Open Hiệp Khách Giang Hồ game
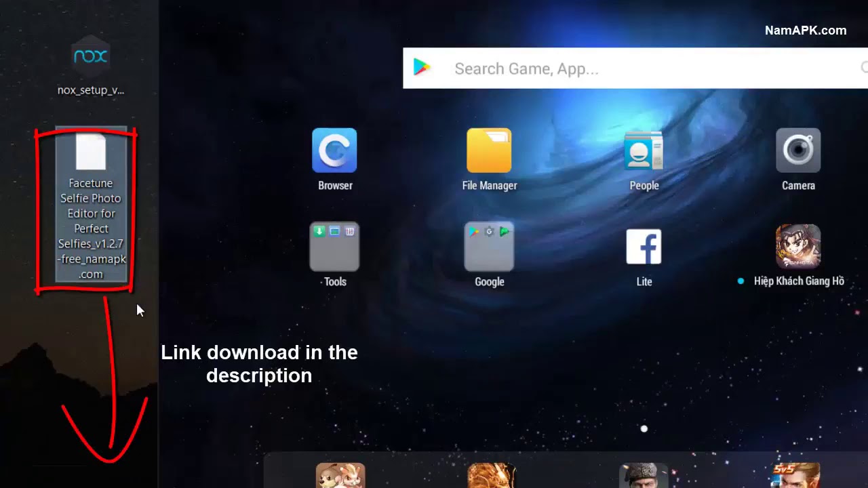The image size is (868, 488). click(798, 247)
